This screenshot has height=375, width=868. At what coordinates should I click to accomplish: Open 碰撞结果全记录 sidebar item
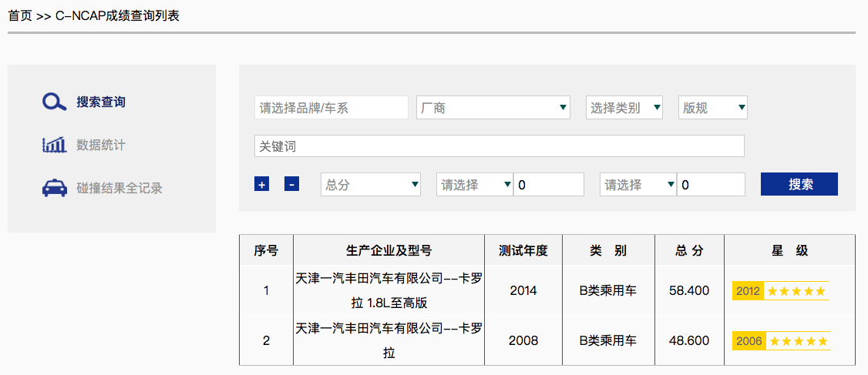click(119, 188)
